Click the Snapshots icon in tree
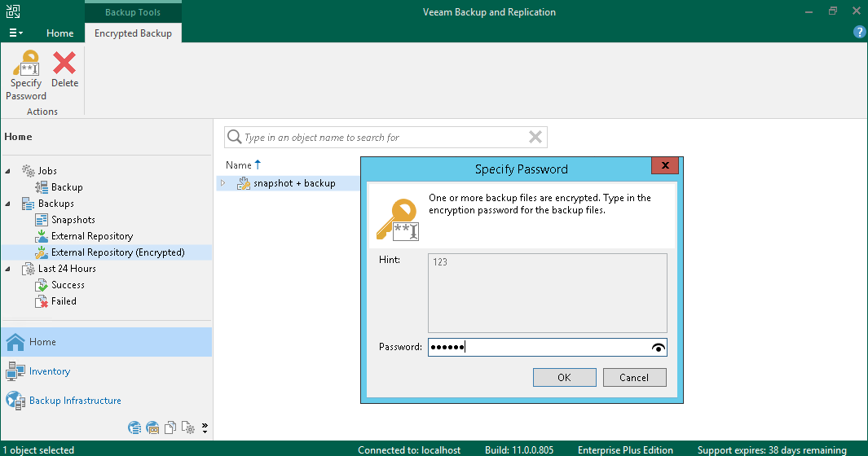Viewport: 868px width, 456px height. (x=42, y=220)
